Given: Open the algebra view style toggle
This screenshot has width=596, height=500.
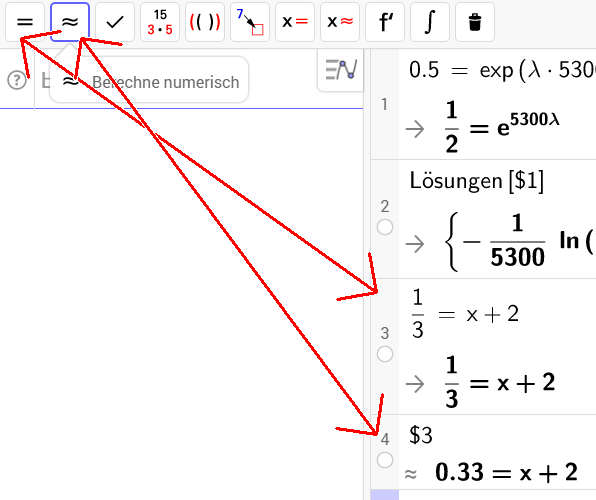Looking at the screenshot, I should tap(341, 70).
